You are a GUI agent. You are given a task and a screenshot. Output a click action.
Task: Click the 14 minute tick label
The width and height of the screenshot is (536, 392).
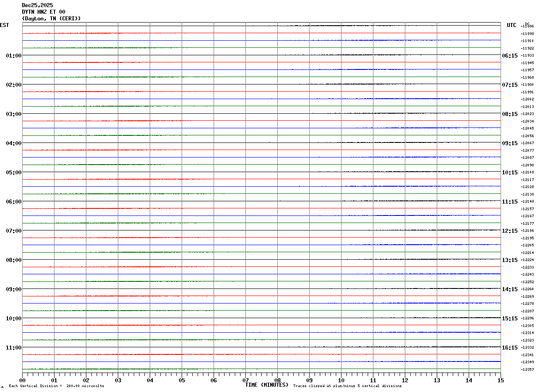pos(469,380)
